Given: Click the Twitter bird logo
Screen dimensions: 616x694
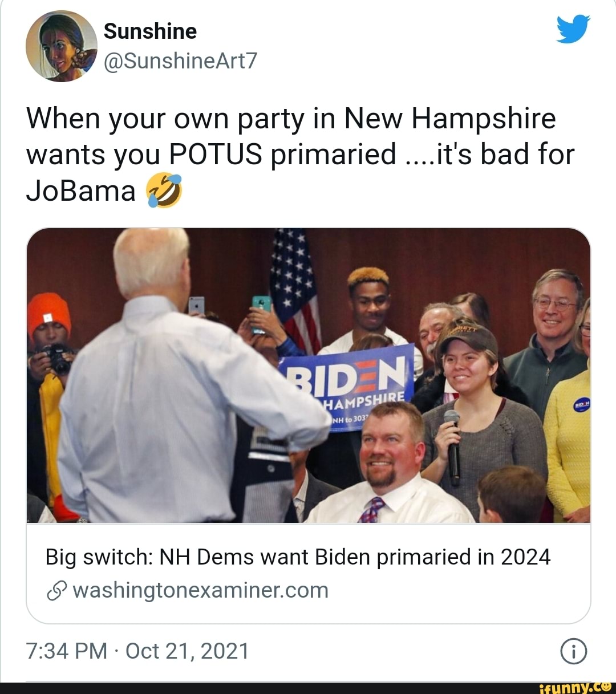Looking at the screenshot, I should [572, 29].
